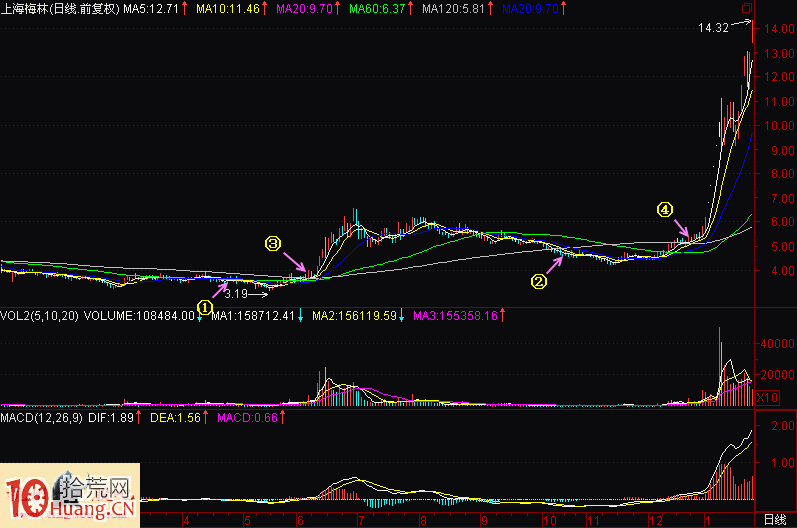This screenshot has width=797, height=528.
Task: Click the yellow MA2:156119.59 volume label
Action: pyautogui.click(x=354, y=316)
